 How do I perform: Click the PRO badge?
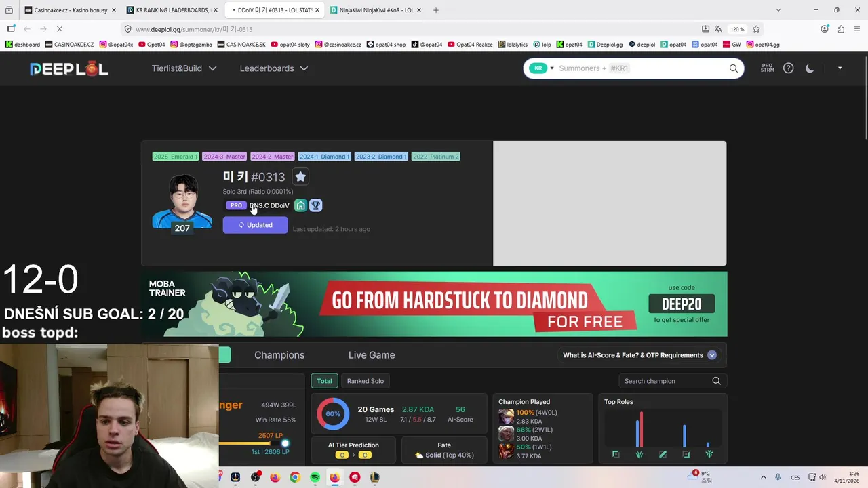pos(236,205)
